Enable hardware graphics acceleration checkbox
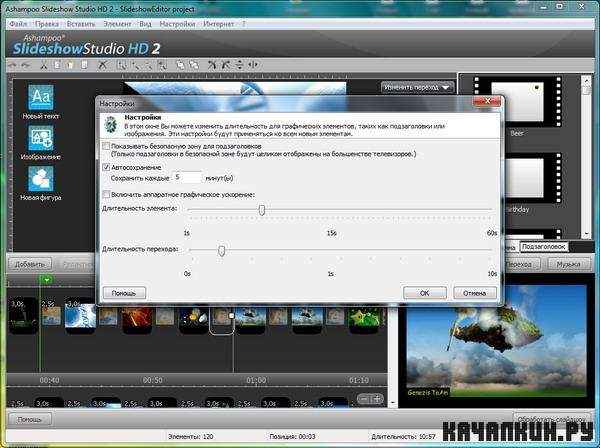This screenshot has height=448, width=600. (x=106, y=194)
